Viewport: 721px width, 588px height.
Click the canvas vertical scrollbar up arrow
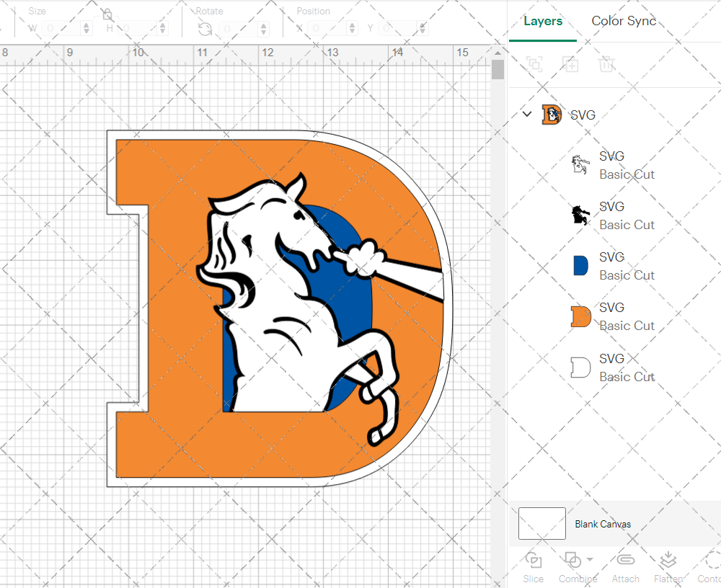(497, 53)
